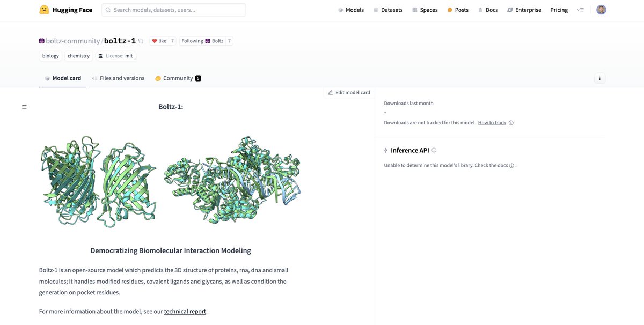The height and width of the screenshot is (325, 644).
Task: Click the info icon beside Inference API
Action: [x=434, y=150]
